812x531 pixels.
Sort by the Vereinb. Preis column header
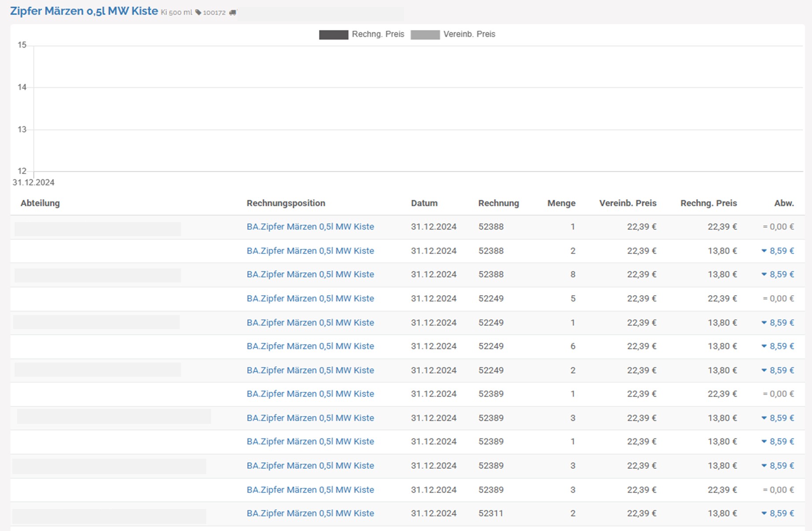coord(628,203)
